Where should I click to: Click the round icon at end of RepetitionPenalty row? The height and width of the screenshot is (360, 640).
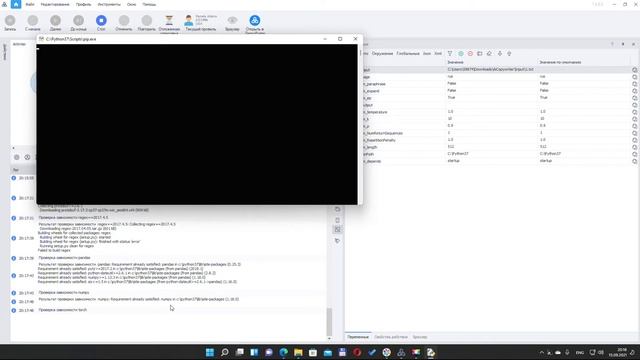point(635,140)
